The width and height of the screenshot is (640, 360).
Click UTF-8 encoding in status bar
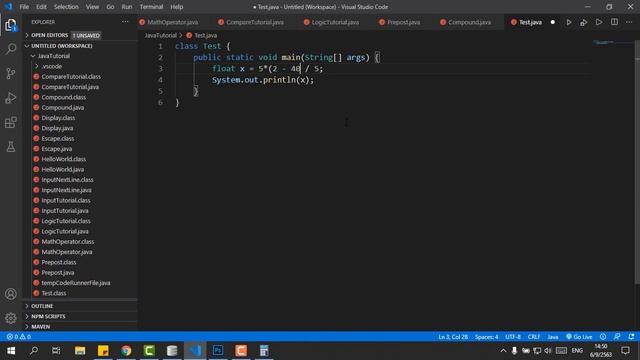pyautogui.click(x=513, y=337)
